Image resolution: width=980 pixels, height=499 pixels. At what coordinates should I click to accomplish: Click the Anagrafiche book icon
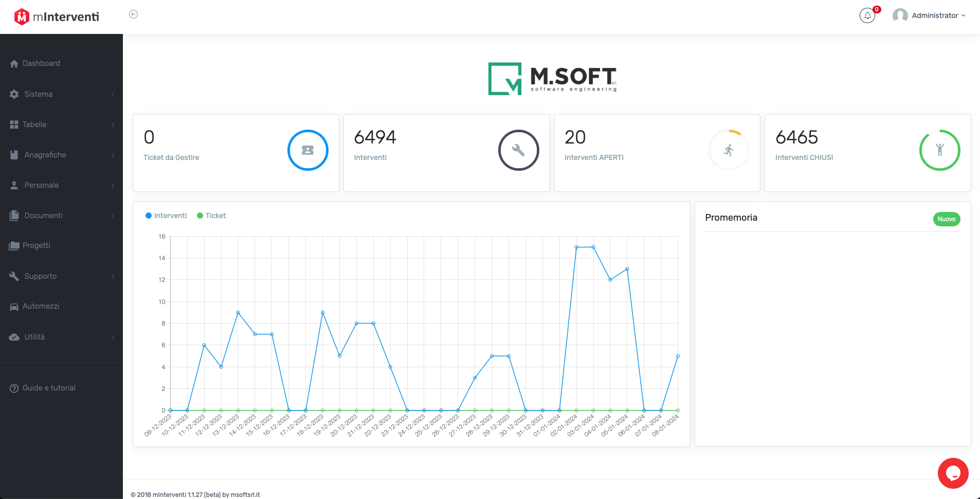[x=14, y=155]
